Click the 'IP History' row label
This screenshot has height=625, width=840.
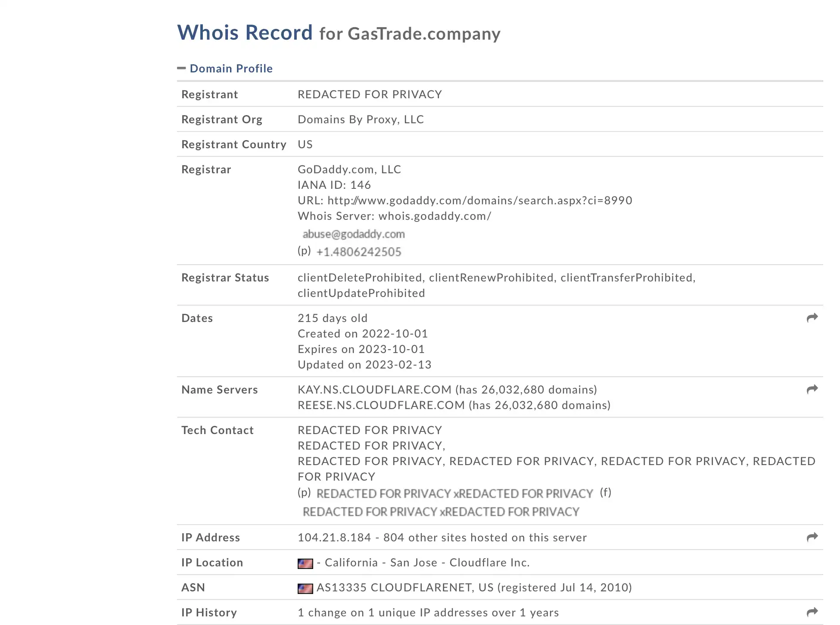click(x=209, y=612)
